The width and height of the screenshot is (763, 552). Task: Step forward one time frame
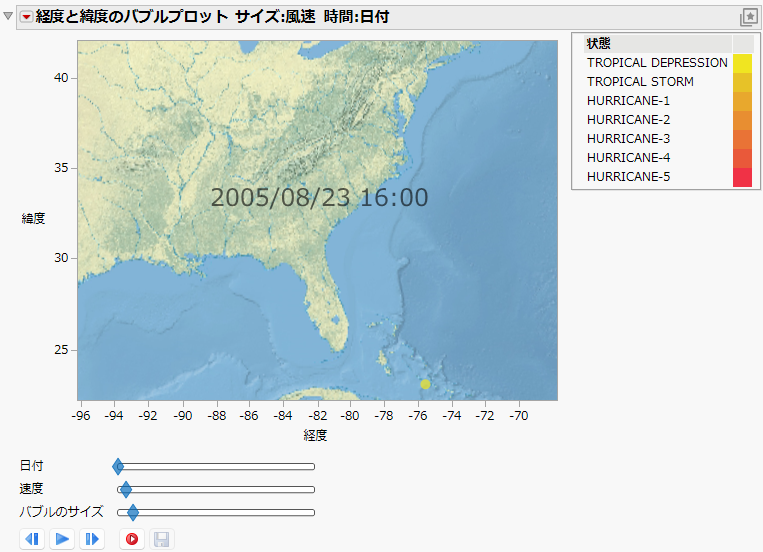click(92, 539)
